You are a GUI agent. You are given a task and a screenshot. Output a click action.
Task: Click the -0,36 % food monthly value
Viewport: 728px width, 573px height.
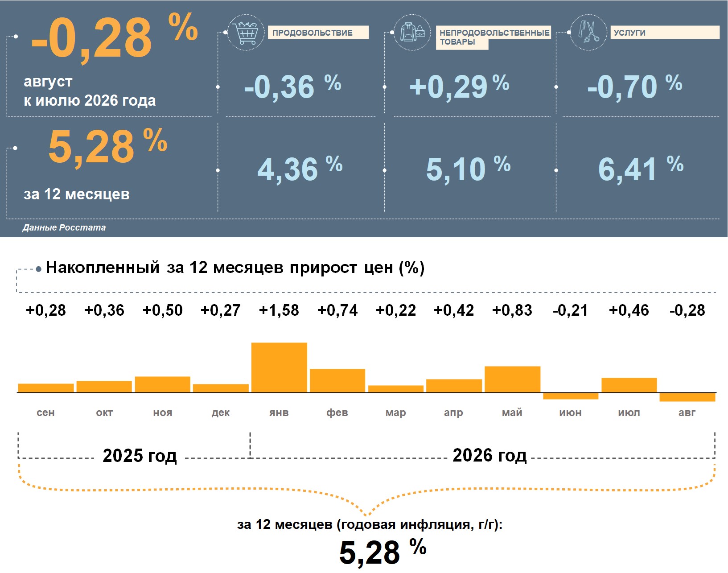293,87
